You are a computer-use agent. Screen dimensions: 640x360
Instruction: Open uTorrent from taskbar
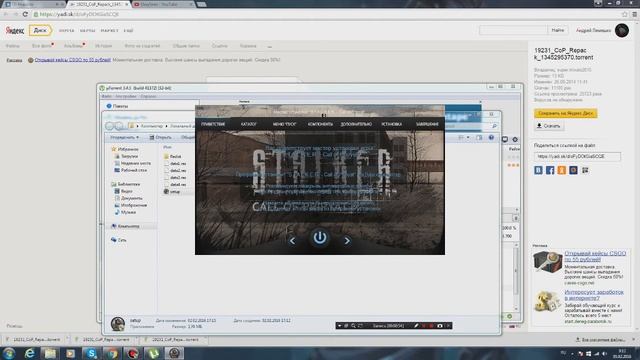click(x=153, y=353)
